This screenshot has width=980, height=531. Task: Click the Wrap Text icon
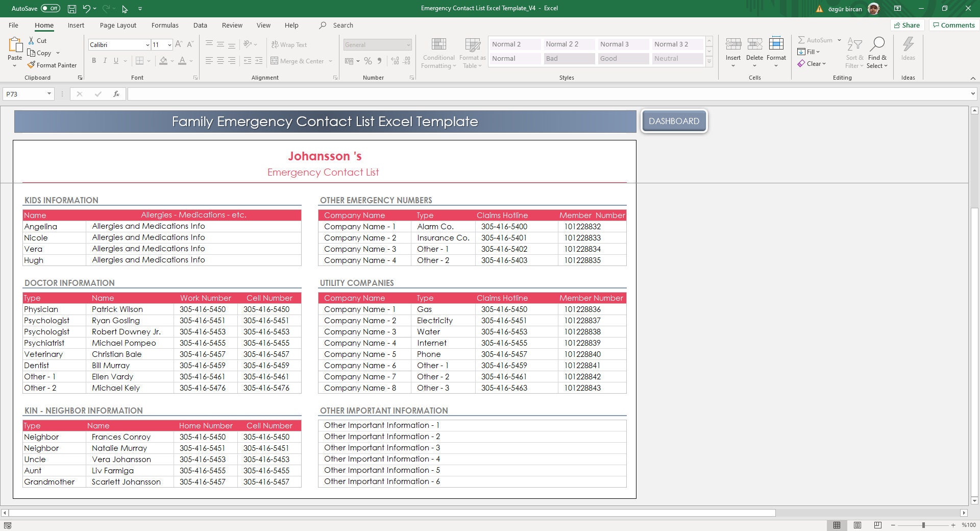tap(276, 44)
